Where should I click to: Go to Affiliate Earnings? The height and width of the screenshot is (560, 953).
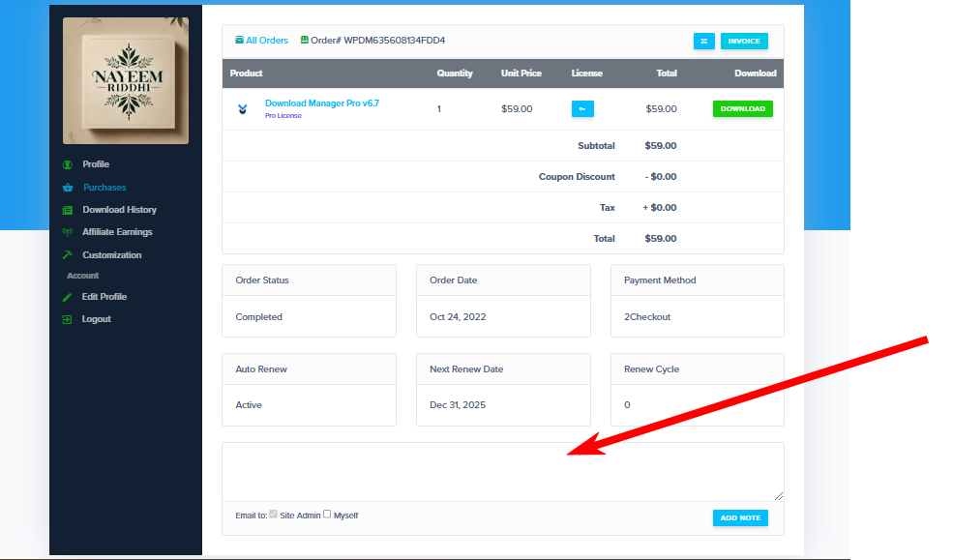point(117,232)
